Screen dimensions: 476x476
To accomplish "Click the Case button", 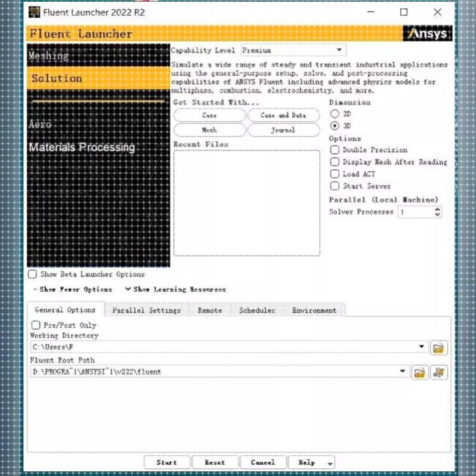I will click(x=209, y=115).
